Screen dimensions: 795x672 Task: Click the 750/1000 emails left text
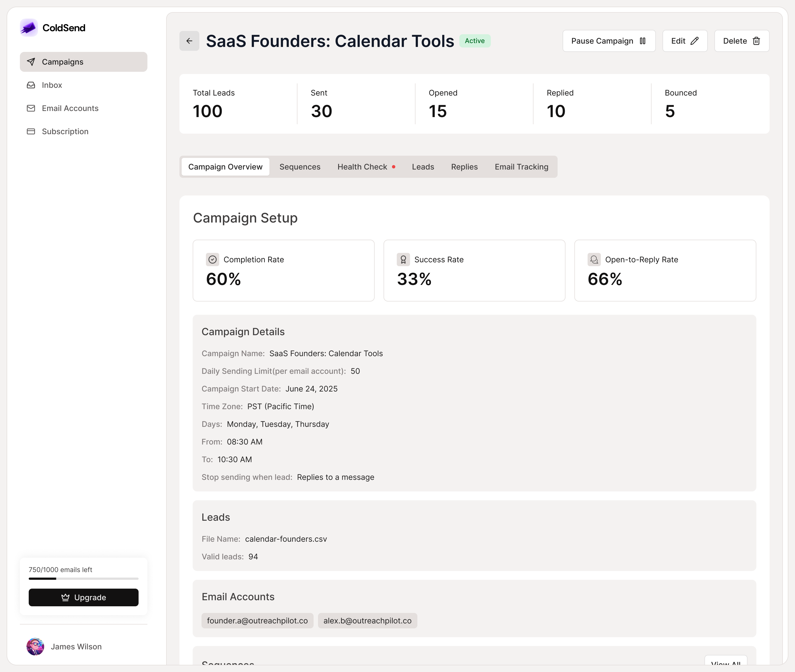(x=60, y=570)
